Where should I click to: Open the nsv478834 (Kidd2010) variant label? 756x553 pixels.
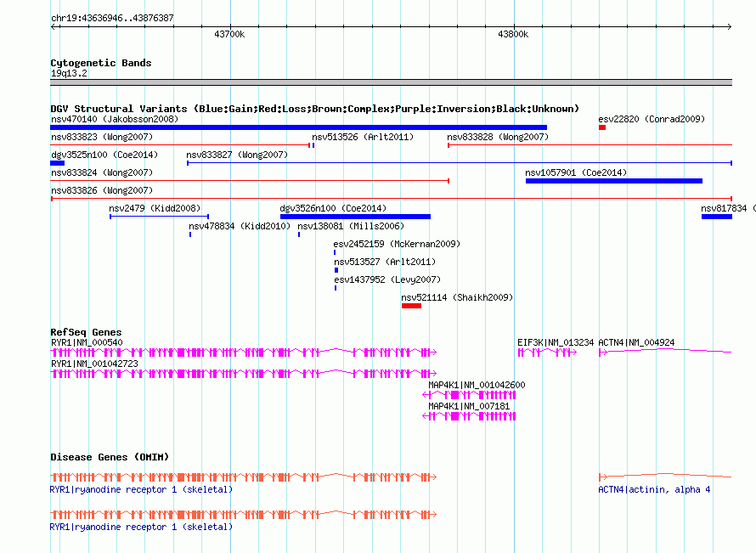tap(240, 226)
